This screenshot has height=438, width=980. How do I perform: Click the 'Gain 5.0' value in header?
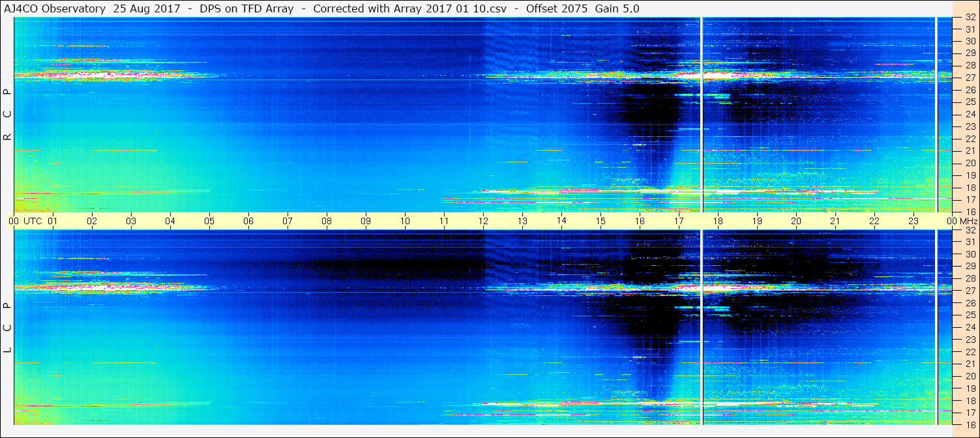617,9
